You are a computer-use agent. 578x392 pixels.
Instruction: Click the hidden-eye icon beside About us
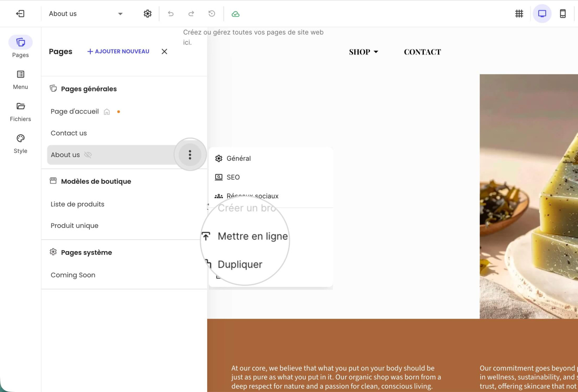pyautogui.click(x=88, y=155)
